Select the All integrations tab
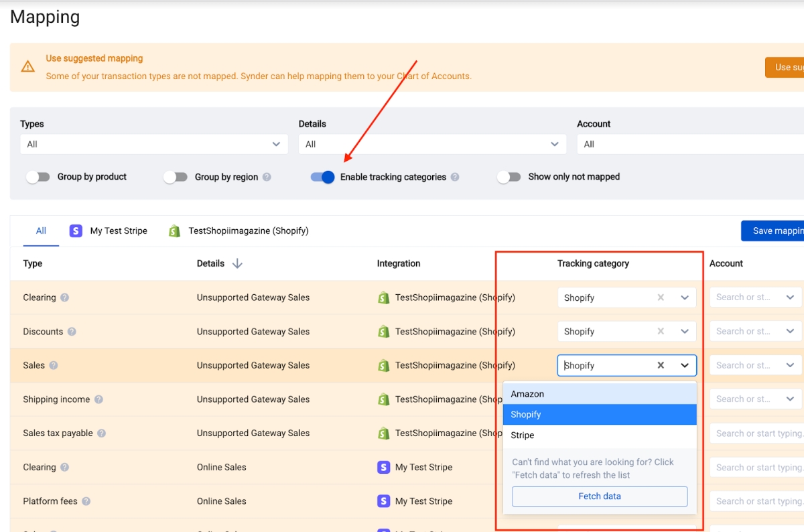The image size is (804, 532). (x=40, y=230)
